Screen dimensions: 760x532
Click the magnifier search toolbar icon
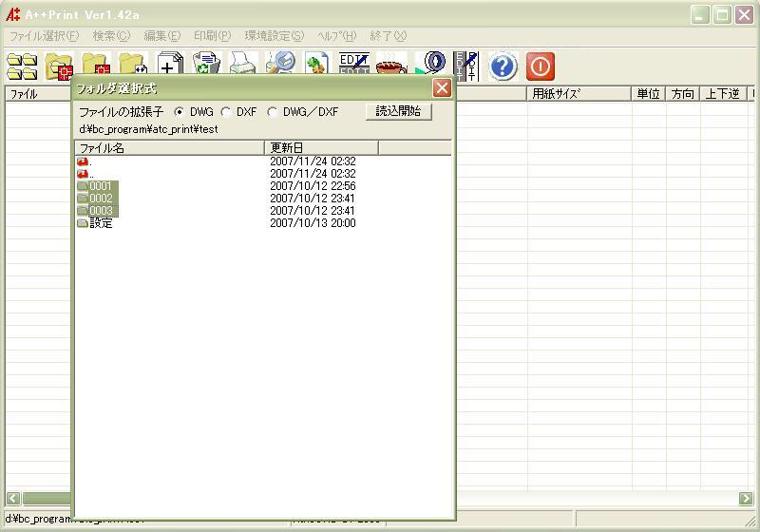point(280,66)
